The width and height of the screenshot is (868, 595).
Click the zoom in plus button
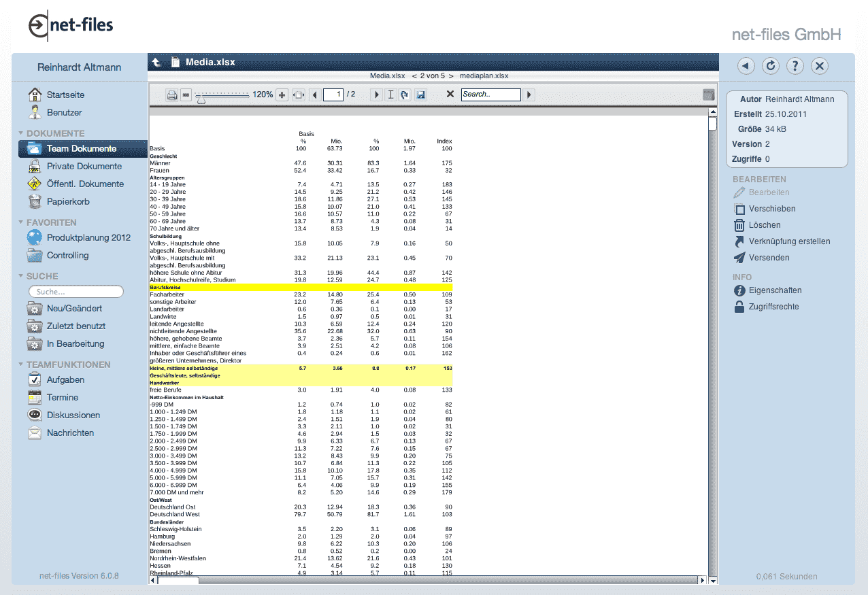tap(282, 95)
